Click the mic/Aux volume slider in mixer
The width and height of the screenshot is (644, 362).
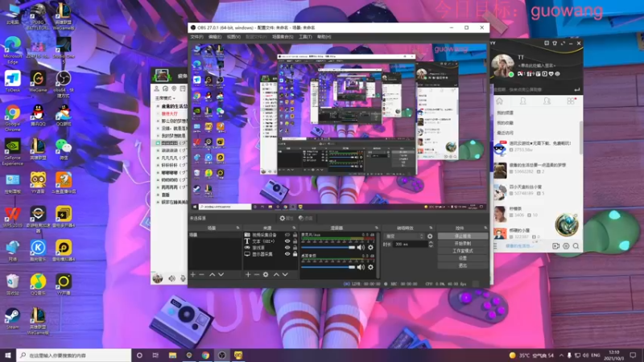pyautogui.click(x=328, y=248)
